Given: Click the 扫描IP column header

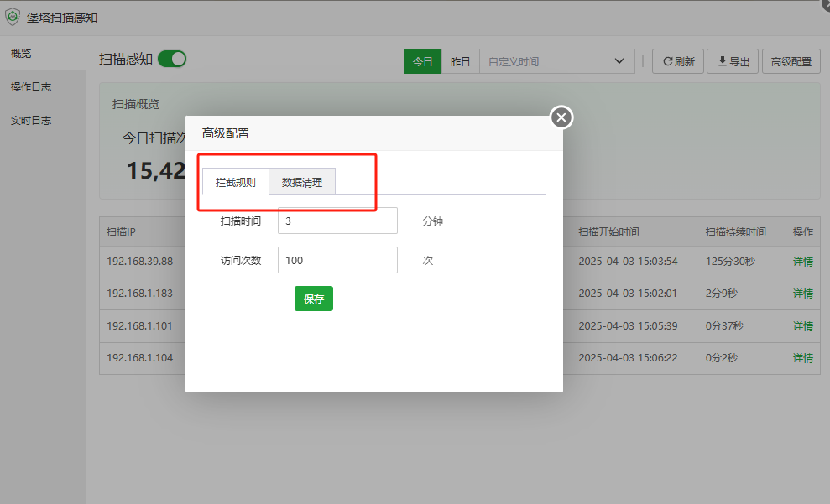Looking at the screenshot, I should (x=121, y=231).
